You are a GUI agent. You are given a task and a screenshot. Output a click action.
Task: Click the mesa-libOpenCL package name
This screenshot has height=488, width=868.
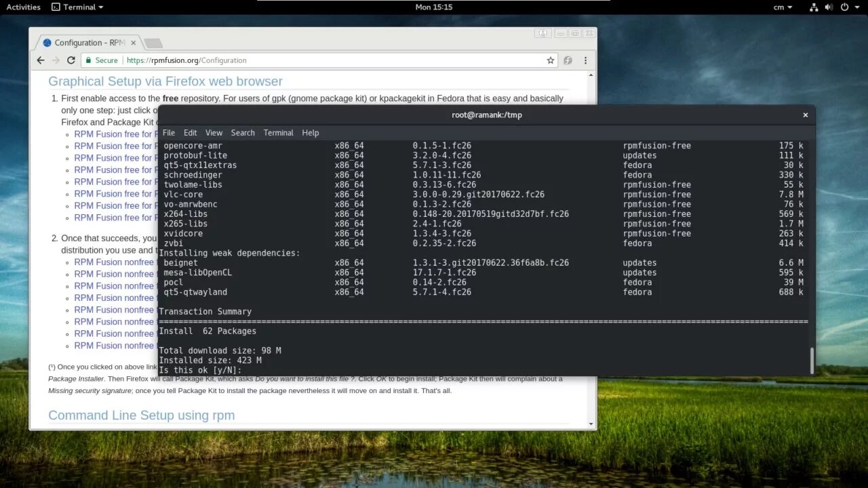pyautogui.click(x=197, y=272)
